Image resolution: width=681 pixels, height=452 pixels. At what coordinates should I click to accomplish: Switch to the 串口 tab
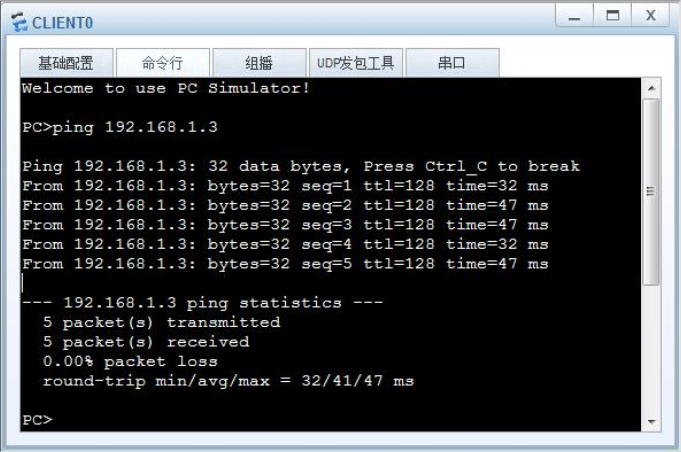[x=452, y=63]
